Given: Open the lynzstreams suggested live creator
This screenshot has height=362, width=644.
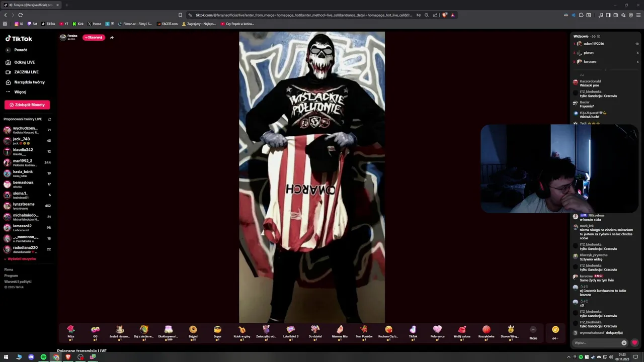Looking at the screenshot, I should pos(27,206).
